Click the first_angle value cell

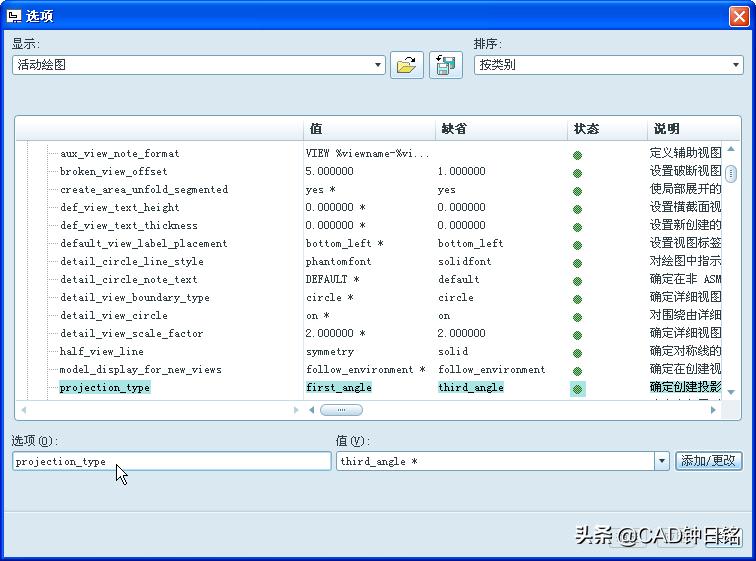(339, 387)
